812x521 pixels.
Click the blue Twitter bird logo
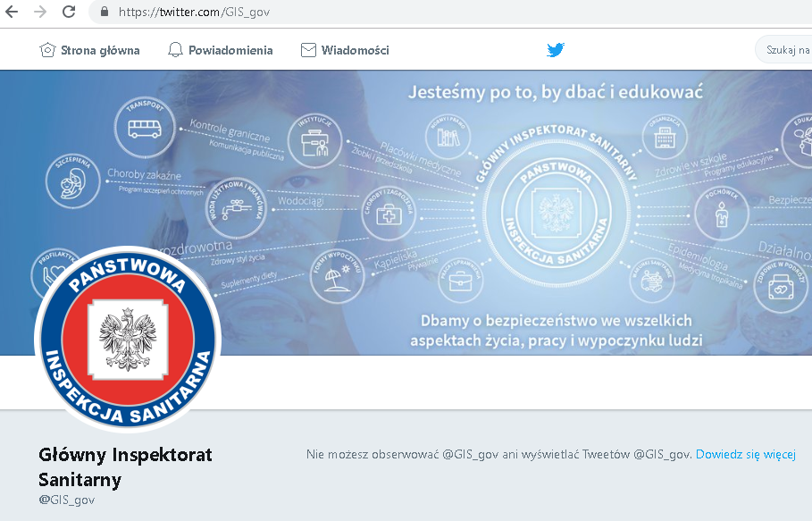pos(556,50)
